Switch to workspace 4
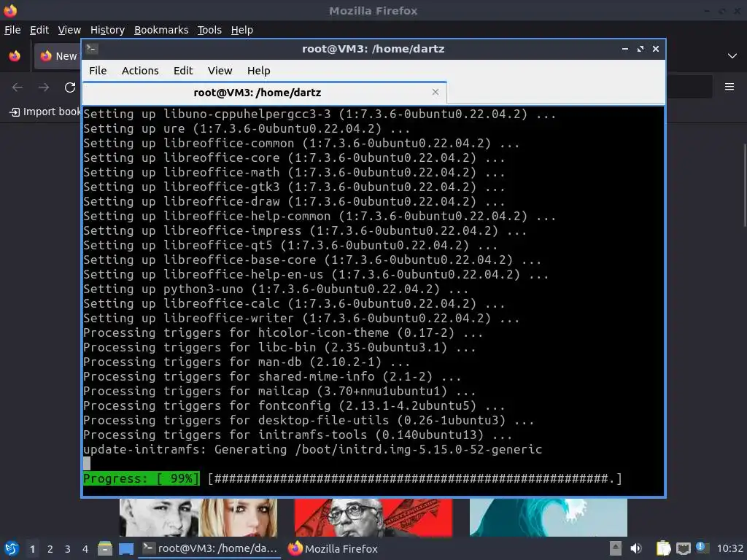The image size is (747, 560). tap(85, 549)
